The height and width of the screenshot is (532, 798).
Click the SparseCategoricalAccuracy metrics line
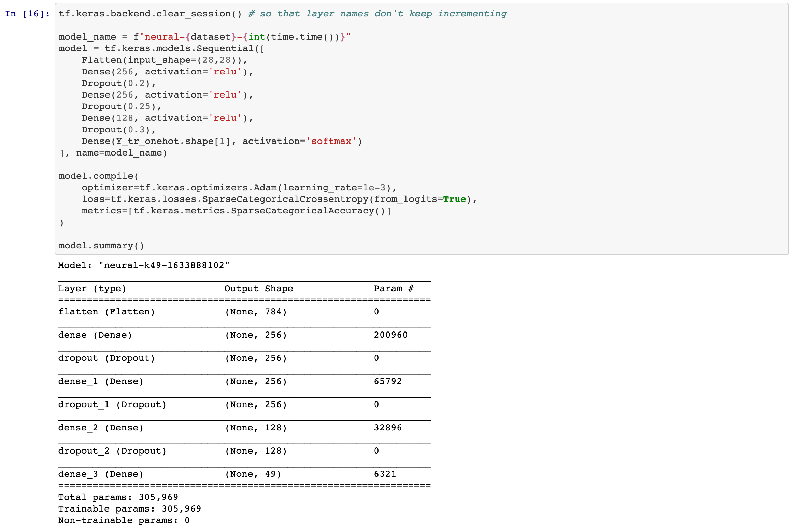236,211
